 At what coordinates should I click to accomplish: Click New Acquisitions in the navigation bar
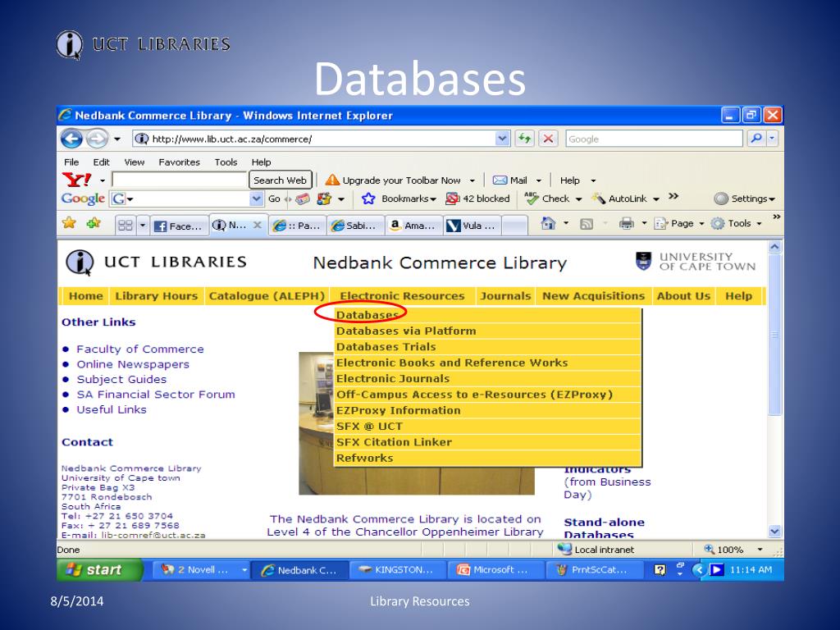point(594,295)
